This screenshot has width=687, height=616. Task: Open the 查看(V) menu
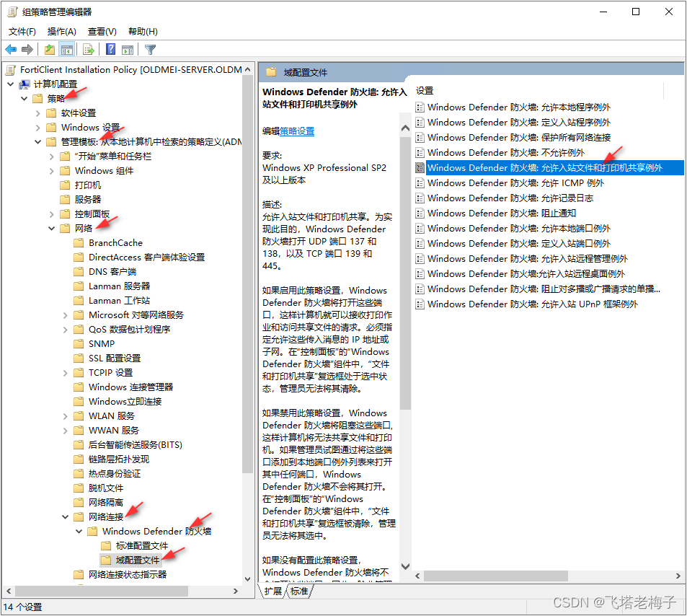click(102, 32)
